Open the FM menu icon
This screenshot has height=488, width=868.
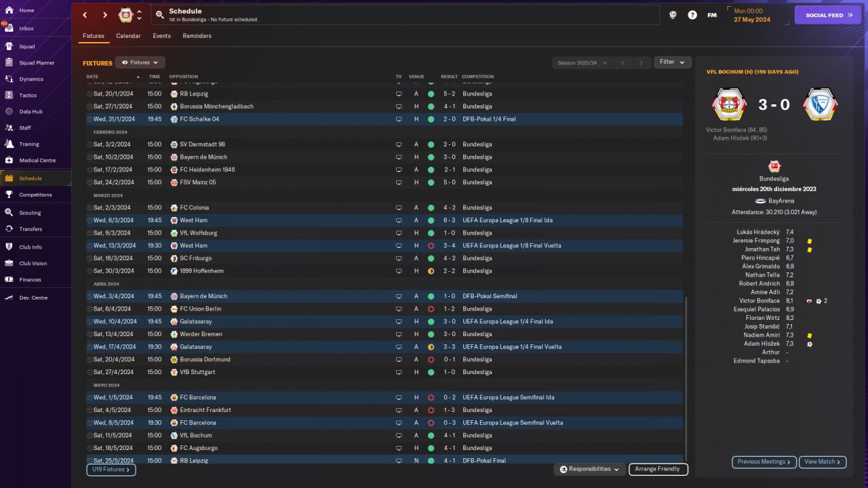coord(712,15)
